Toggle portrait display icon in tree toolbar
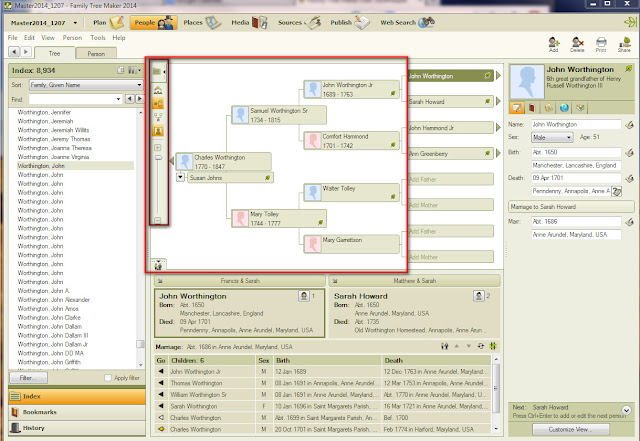Viewport: 640px width, 441px height. [158, 131]
